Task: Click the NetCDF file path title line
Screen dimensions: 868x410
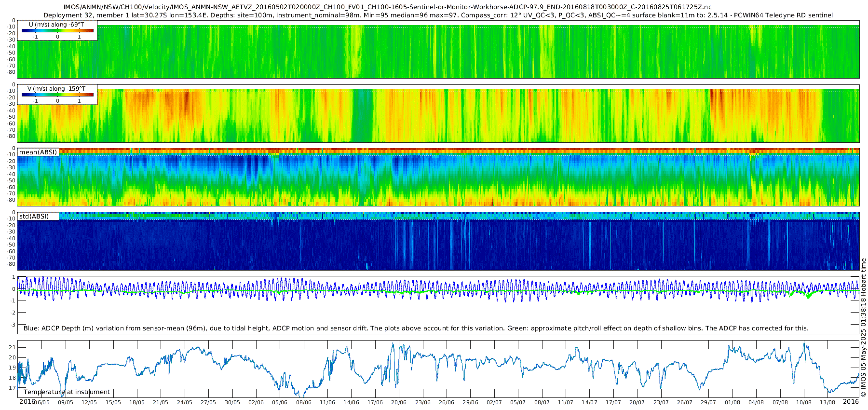Action: point(387,7)
